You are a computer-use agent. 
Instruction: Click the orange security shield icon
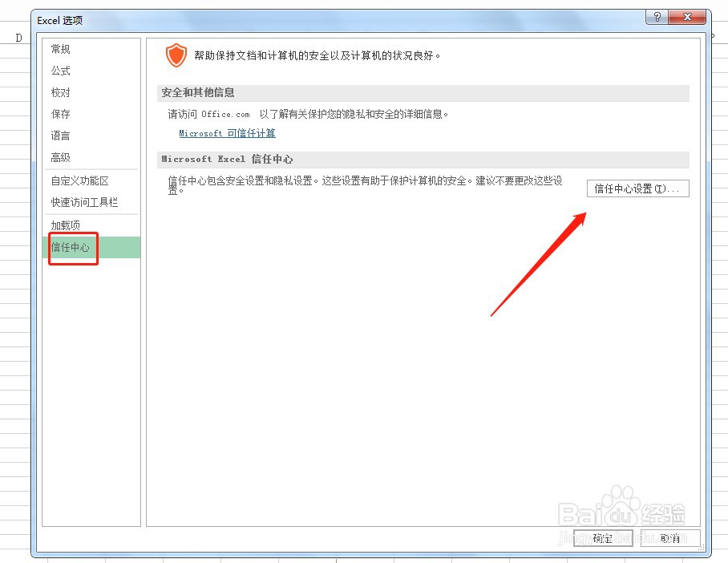point(176,55)
